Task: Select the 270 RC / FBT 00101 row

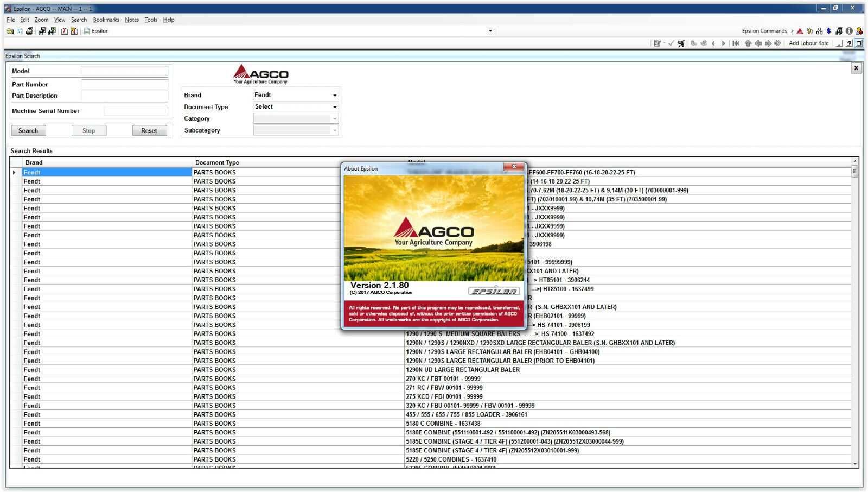Action: coord(437,379)
